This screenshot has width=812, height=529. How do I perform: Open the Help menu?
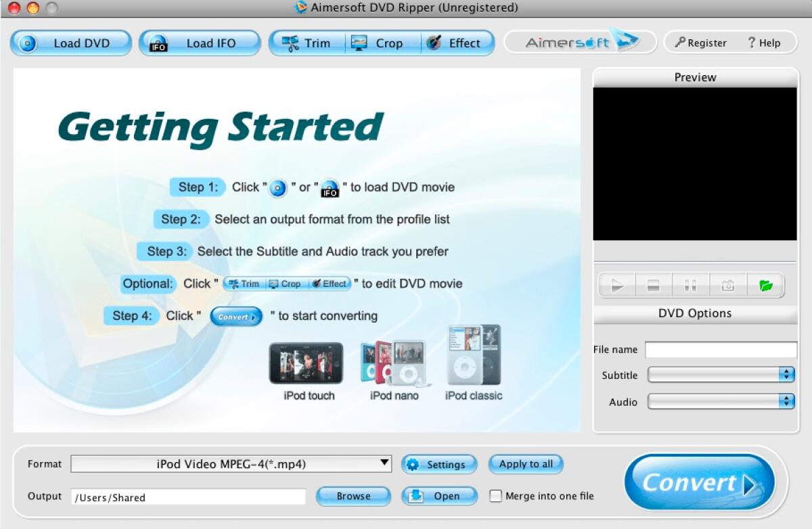(x=765, y=42)
